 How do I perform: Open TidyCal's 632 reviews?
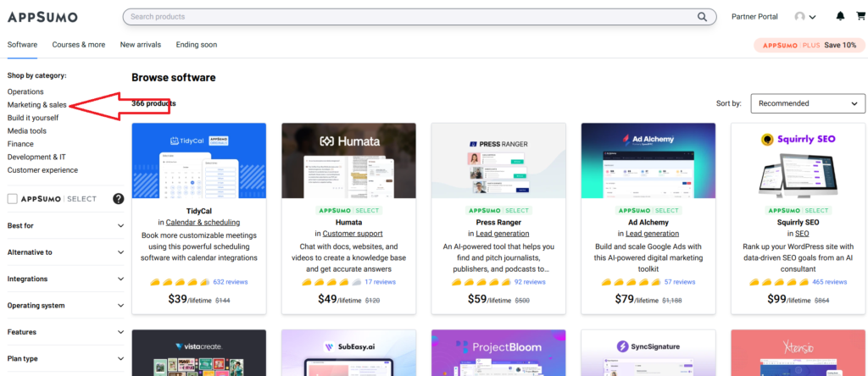click(231, 282)
